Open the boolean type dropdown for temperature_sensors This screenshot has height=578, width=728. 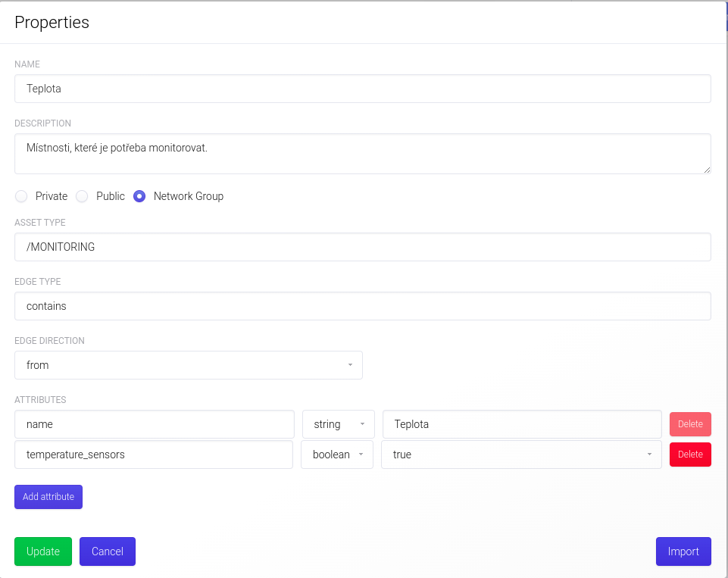(x=337, y=455)
